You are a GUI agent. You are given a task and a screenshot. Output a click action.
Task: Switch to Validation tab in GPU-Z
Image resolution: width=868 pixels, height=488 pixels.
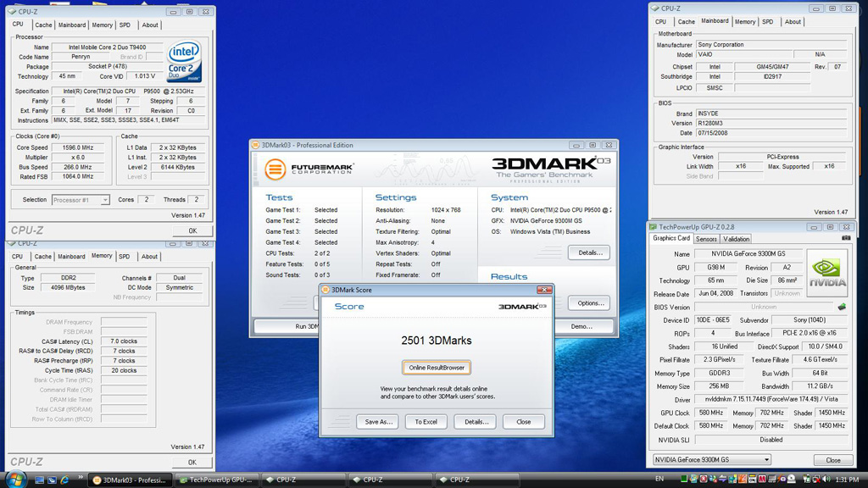click(x=736, y=239)
